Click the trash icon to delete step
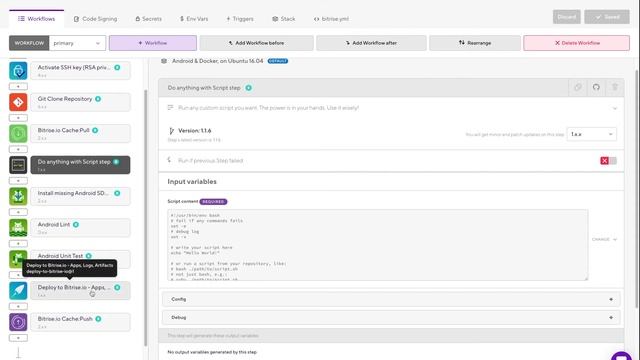 pos(615,87)
